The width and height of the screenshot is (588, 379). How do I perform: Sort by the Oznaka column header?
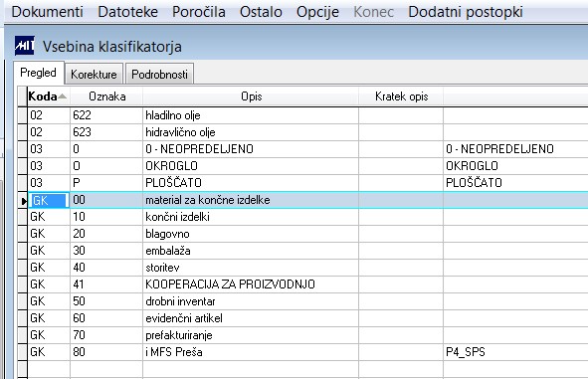(106, 96)
